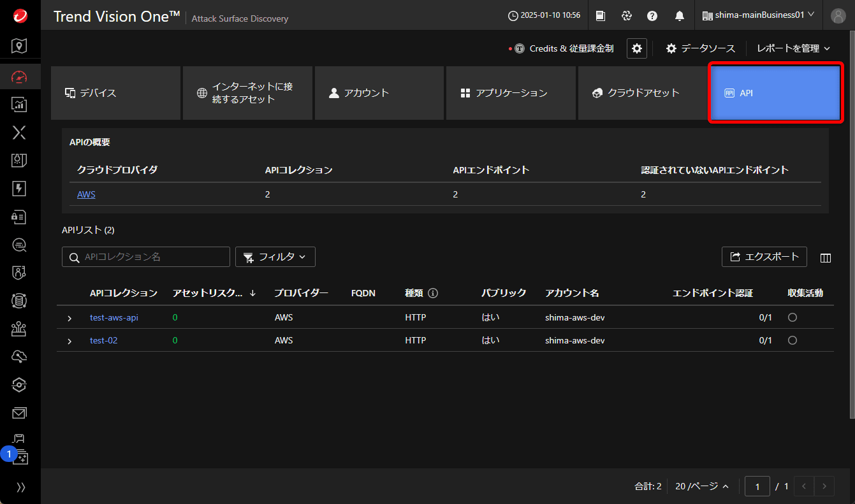Switch to the クラウドアセット tab
The height and width of the screenshot is (504, 855).
coord(643,93)
